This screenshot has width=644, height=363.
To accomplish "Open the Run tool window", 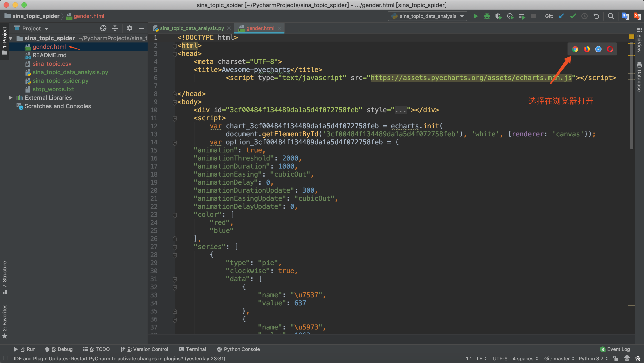I will [25, 349].
